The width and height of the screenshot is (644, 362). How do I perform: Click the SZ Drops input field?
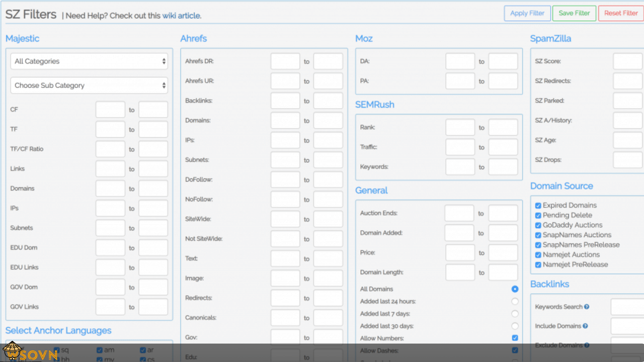(x=628, y=160)
